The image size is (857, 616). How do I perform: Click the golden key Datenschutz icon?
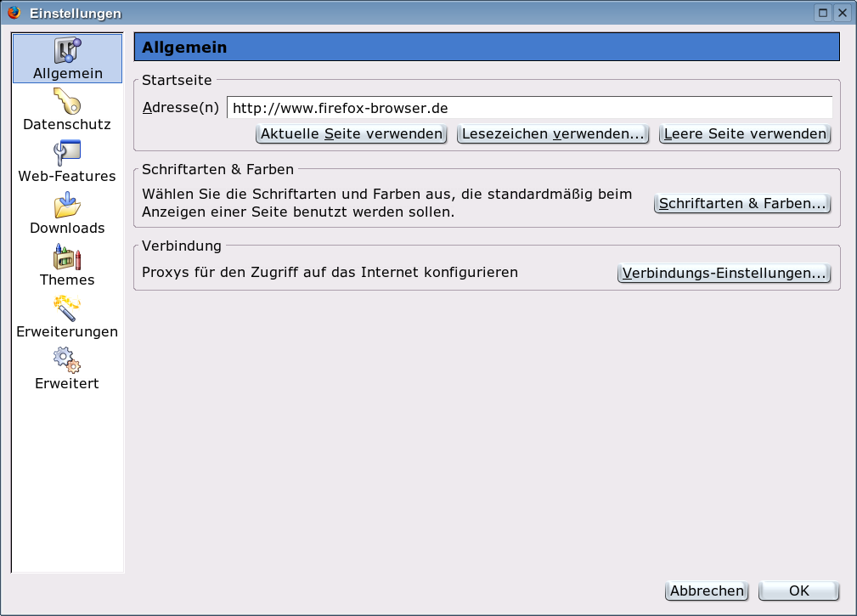point(67,101)
